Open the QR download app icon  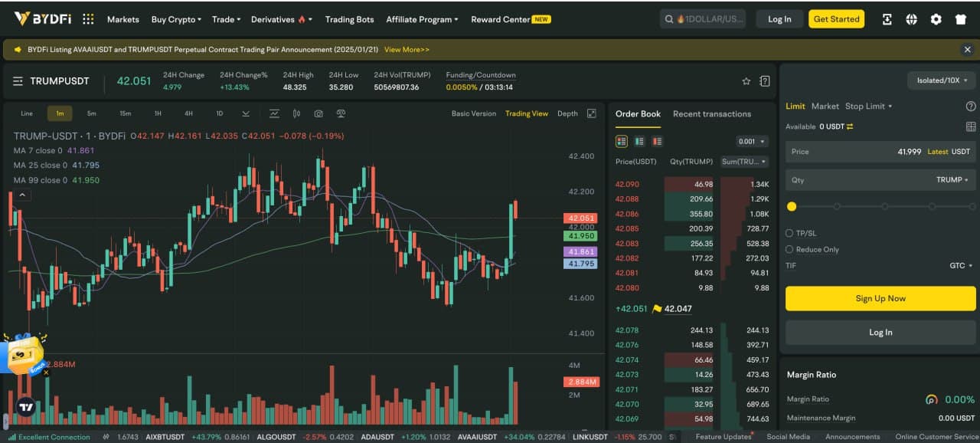click(887, 19)
